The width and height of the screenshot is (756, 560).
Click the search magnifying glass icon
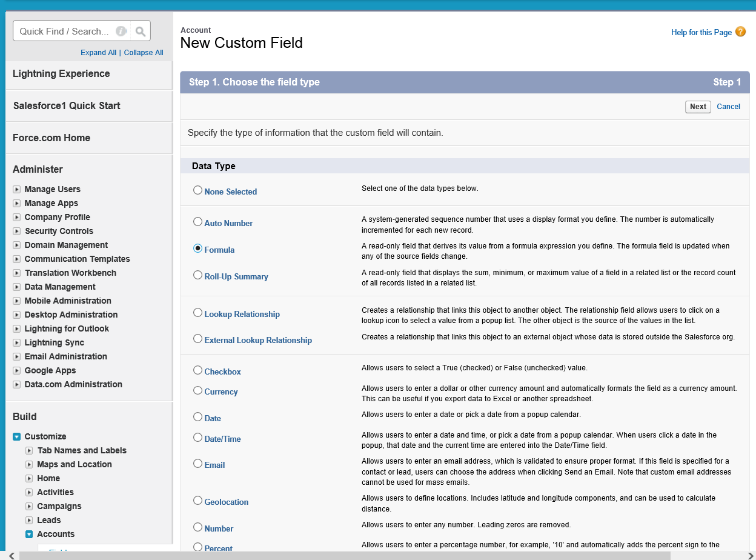coord(140,30)
